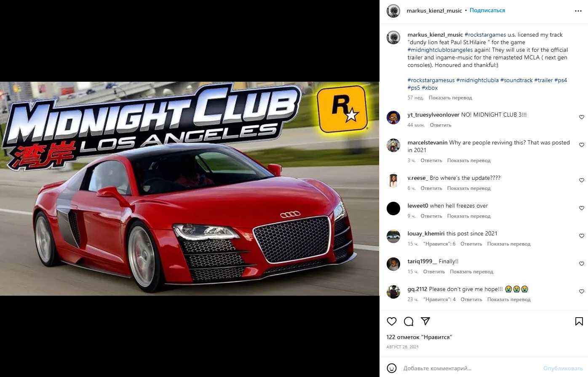Like the post with heart icon
588x377 pixels.
(x=392, y=321)
